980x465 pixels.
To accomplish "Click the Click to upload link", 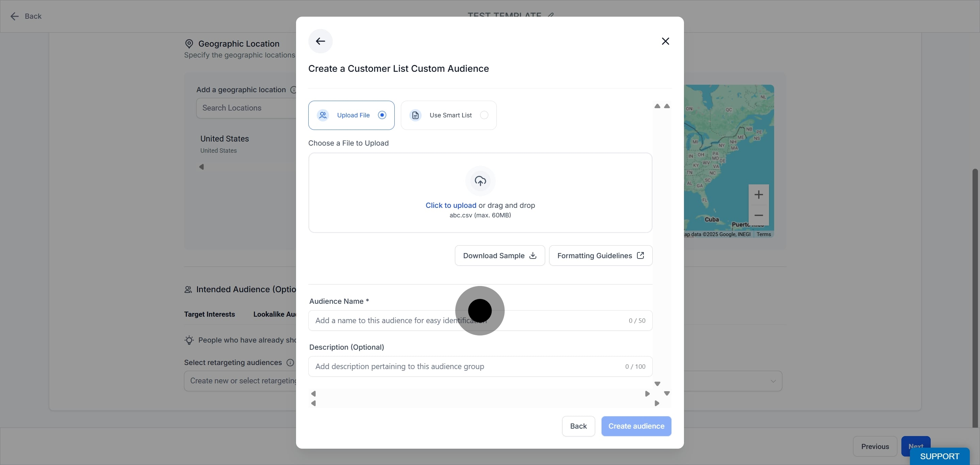I will (x=451, y=205).
